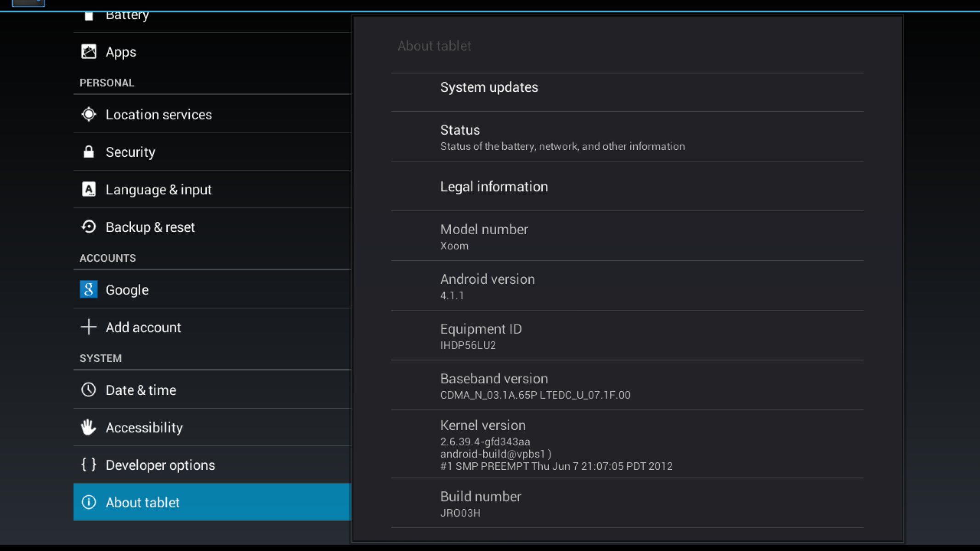The image size is (980, 551).
Task: Click the Developer options braces icon
Action: pyautogui.click(x=89, y=465)
